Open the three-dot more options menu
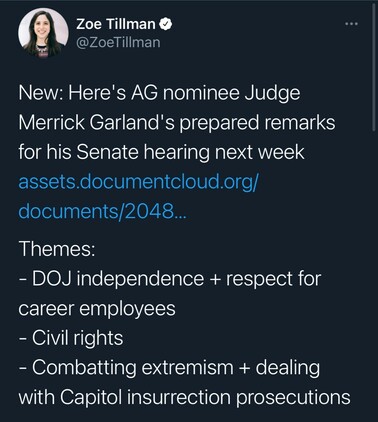The image size is (378, 422). pyautogui.click(x=351, y=24)
